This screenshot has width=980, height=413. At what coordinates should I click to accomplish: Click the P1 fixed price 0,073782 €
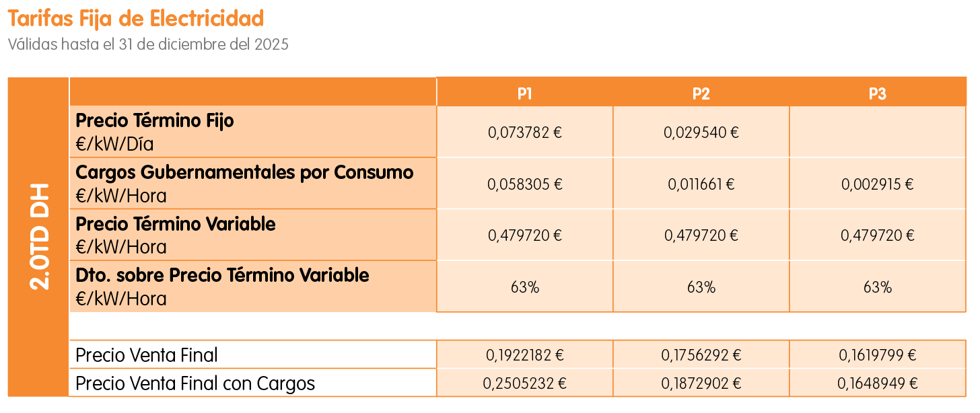525,133
